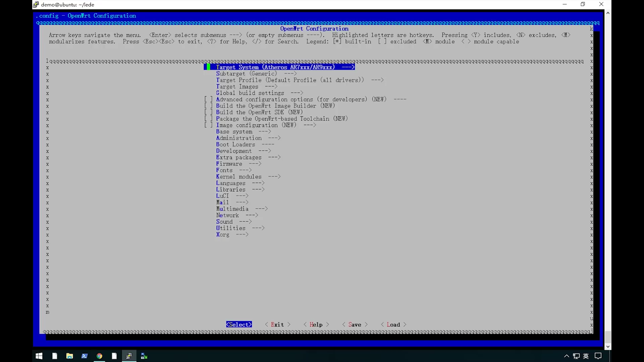The width and height of the screenshot is (644, 362).
Task: Select the active PuTTY taskbar icon
Action: (x=129, y=356)
